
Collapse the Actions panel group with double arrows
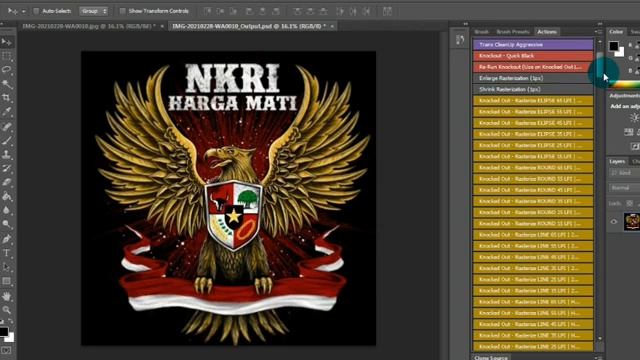coord(600,24)
